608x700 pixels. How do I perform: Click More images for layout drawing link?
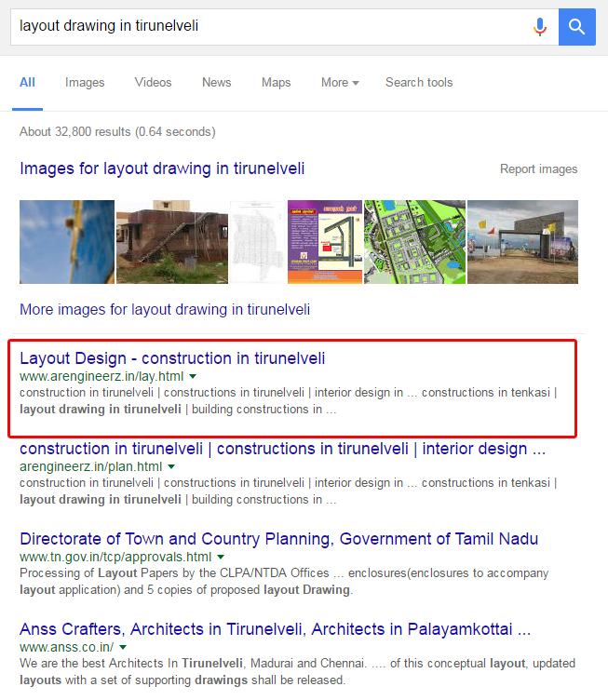(x=165, y=309)
